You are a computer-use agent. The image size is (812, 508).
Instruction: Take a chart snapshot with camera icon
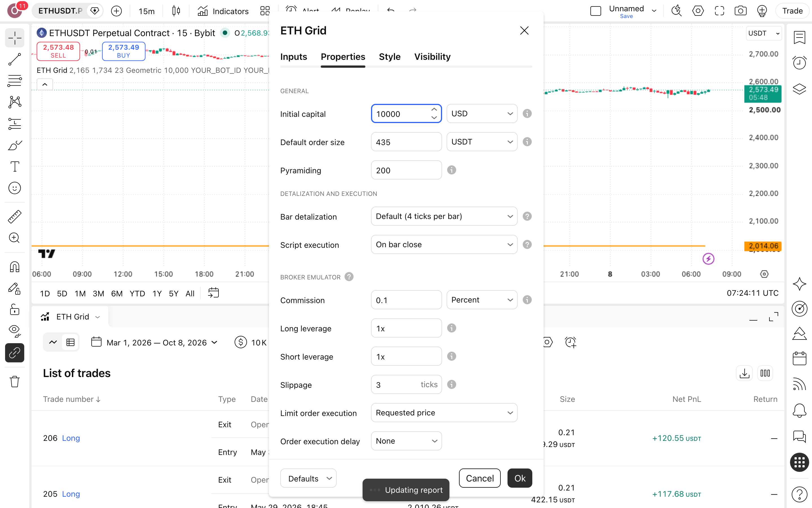(x=741, y=11)
